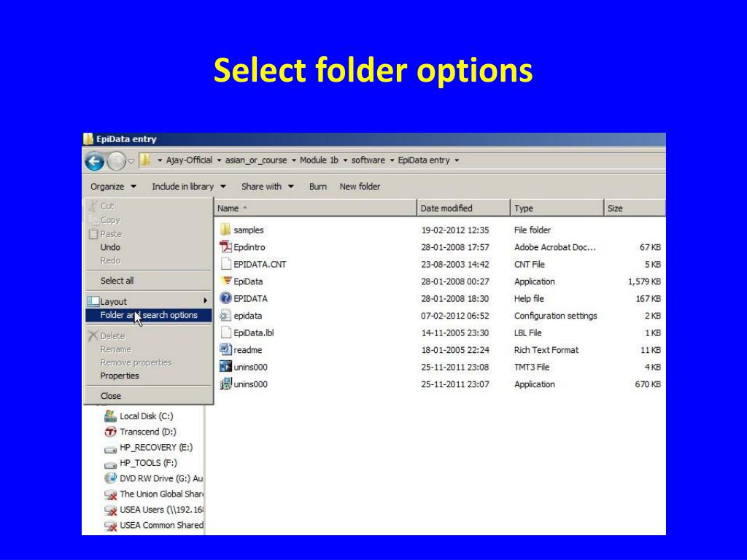
Task: Click the Local Disk (C:) drive icon
Action: [x=110, y=416]
